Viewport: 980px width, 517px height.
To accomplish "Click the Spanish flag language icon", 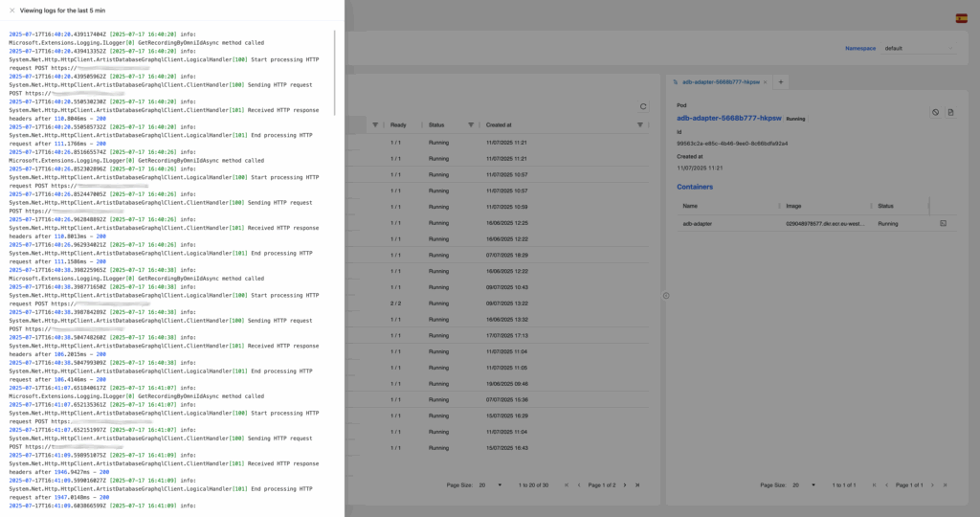I will point(961,18).
